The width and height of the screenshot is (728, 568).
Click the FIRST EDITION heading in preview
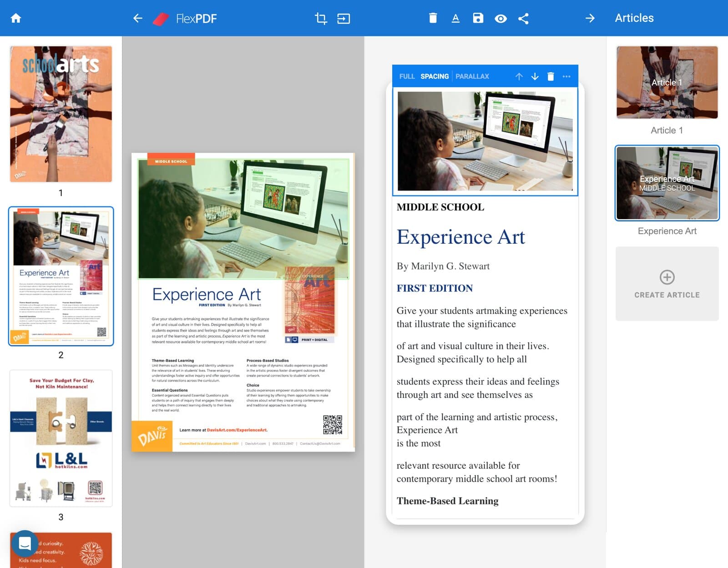pos(435,288)
